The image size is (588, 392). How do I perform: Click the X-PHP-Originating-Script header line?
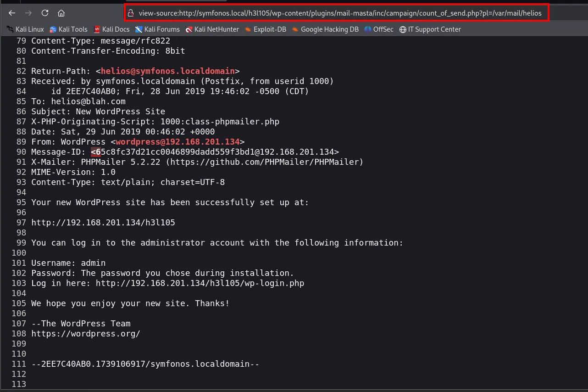coord(155,122)
